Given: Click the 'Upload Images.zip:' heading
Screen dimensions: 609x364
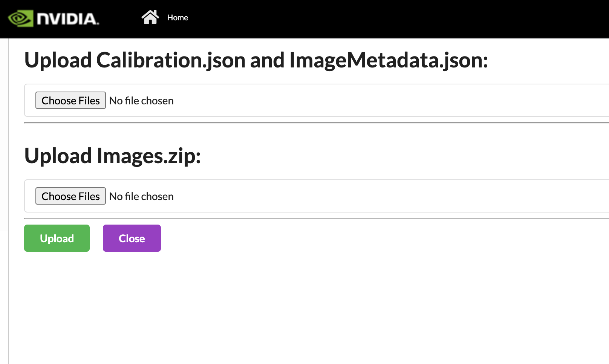Looking at the screenshot, I should 112,156.
